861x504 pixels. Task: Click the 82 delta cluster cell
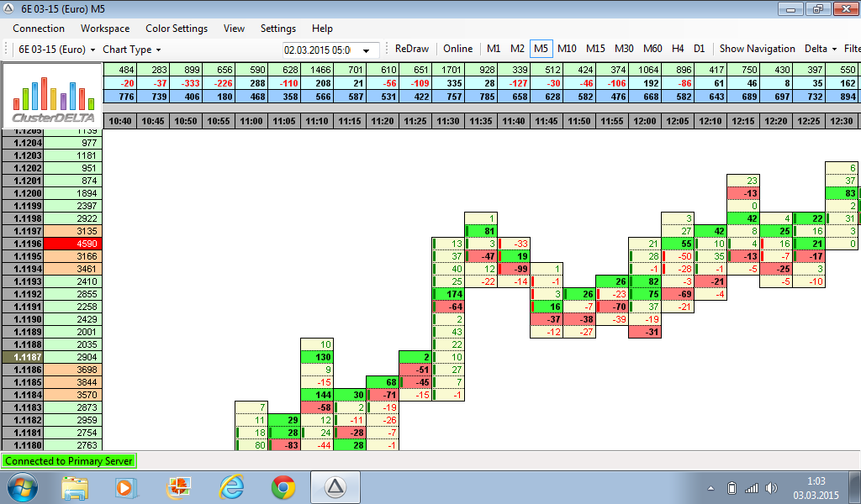coord(645,281)
